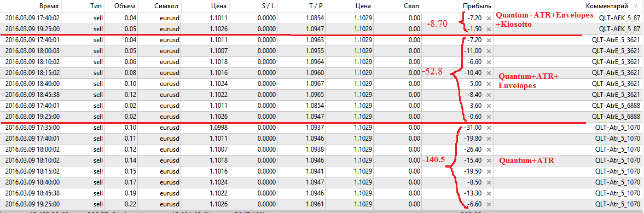Viewport: 644px width, 213px height.
Task: Sort orders by the Символ column
Action: pyautogui.click(x=166, y=6)
